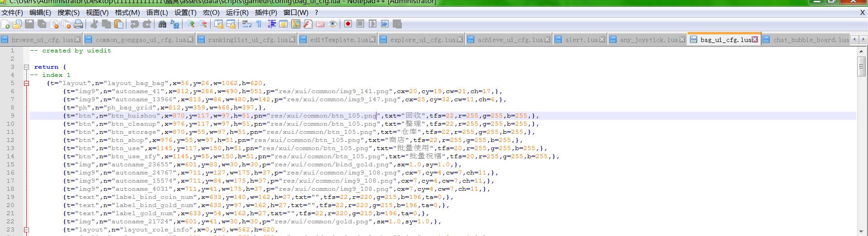Toggle the Word Wrap toolbar button
This screenshot has height=236, width=868.
pyautogui.click(x=247, y=24)
